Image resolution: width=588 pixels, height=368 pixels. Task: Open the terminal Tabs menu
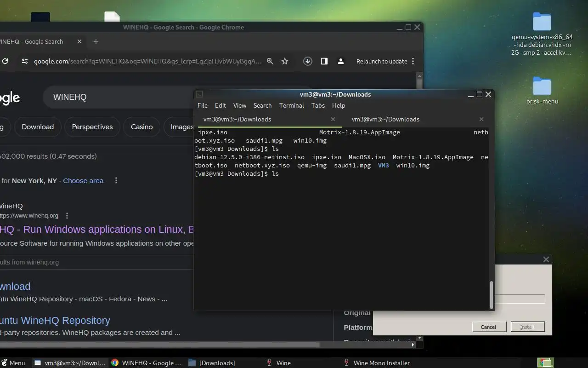pos(318,105)
